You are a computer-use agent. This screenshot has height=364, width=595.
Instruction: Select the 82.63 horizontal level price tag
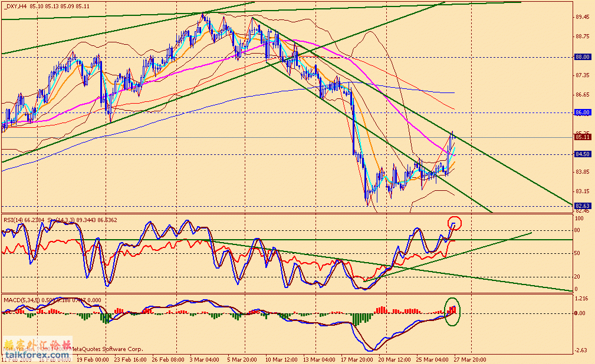(x=583, y=206)
